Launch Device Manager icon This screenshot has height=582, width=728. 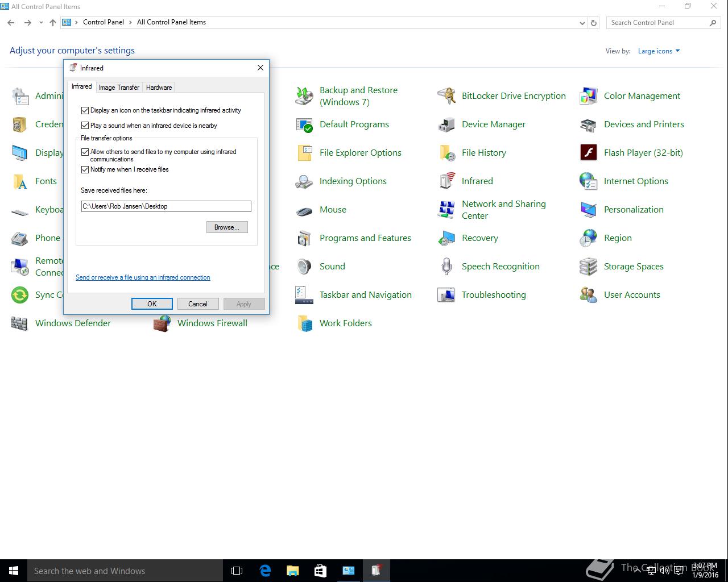coord(446,124)
